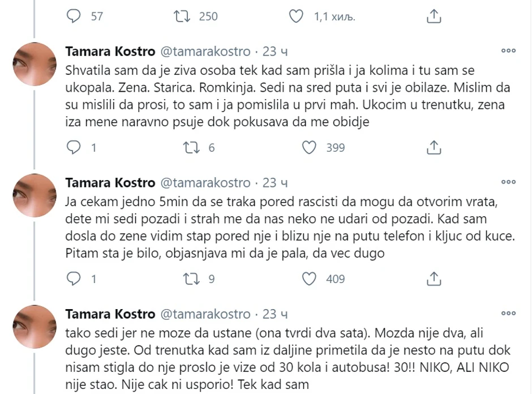The width and height of the screenshot is (532, 394).
Task: Reply to the tweet with 57 replies
Action: [x=75, y=16]
